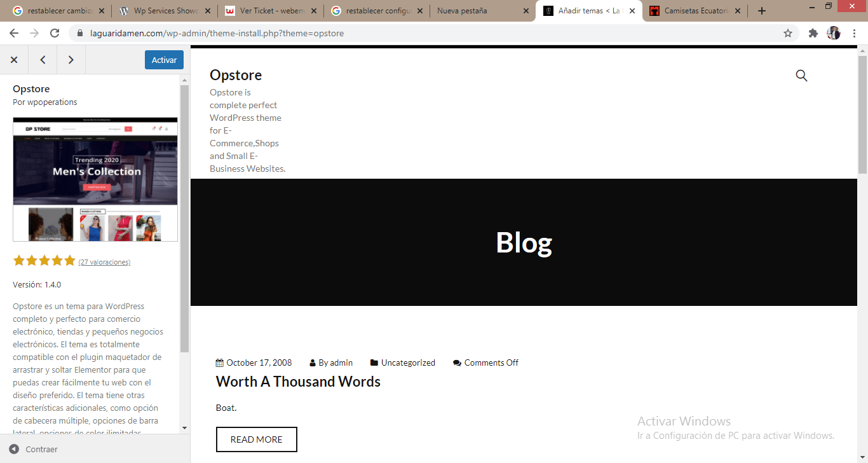Close the Añadir temas tab
The image size is (868, 463).
(632, 11)
